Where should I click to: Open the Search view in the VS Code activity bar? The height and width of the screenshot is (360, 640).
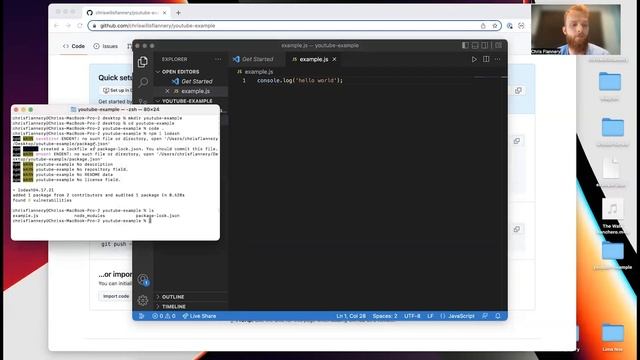143,82
